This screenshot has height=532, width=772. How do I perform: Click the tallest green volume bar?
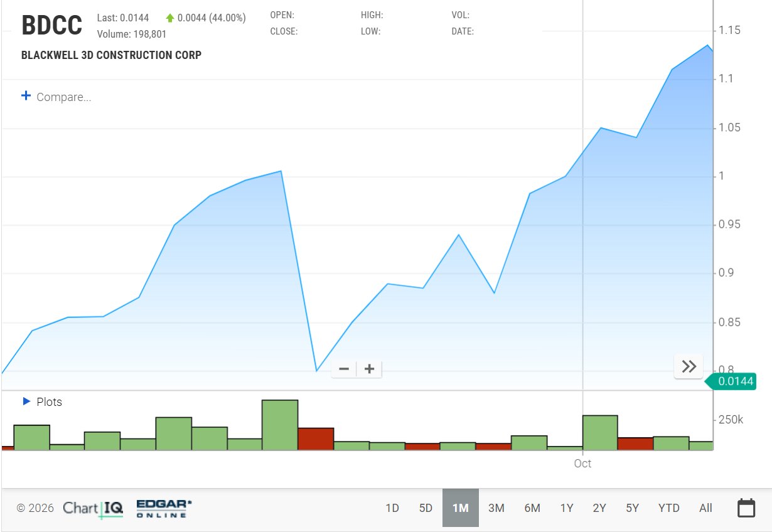point(280,425)
